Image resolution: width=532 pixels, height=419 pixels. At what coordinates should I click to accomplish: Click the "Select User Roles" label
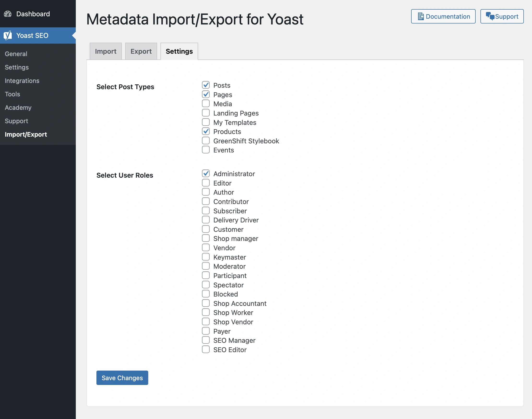[125, 175]
